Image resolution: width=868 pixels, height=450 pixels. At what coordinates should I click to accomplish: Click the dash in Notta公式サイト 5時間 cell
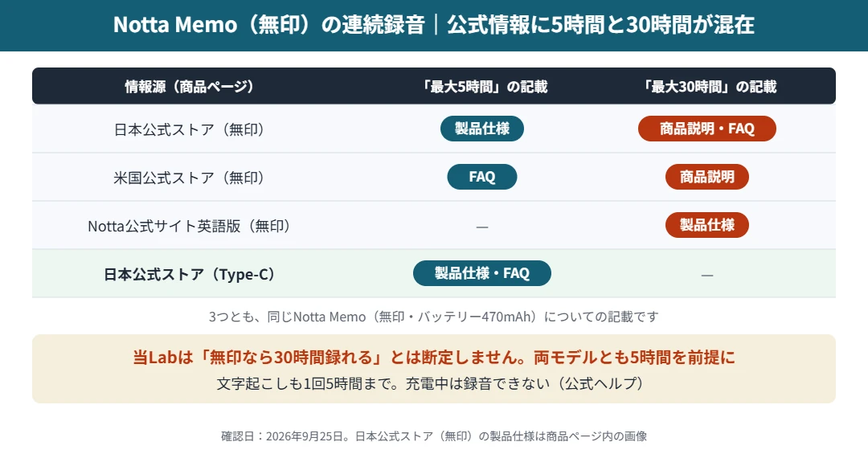point(482,227)
